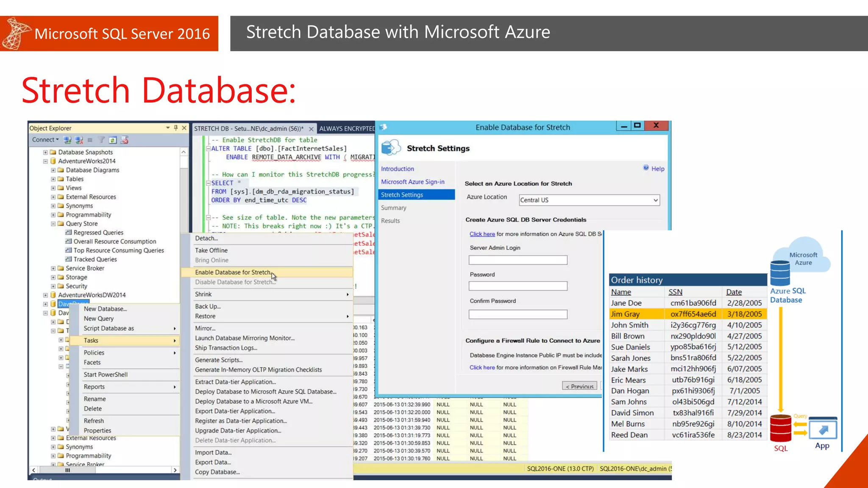Click the Object Explorer horizontal scroll right arrow
This screenshot has width=868, height=488.
coord(175,470)
